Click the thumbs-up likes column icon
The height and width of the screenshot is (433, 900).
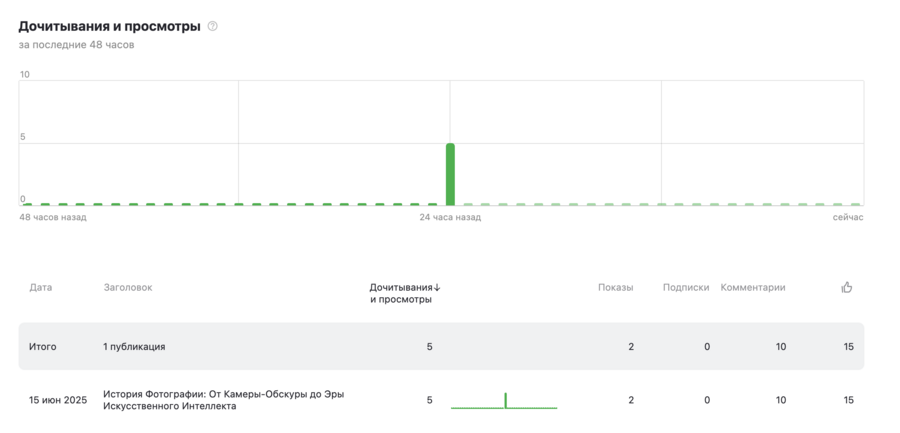click(x=847, y=287)
